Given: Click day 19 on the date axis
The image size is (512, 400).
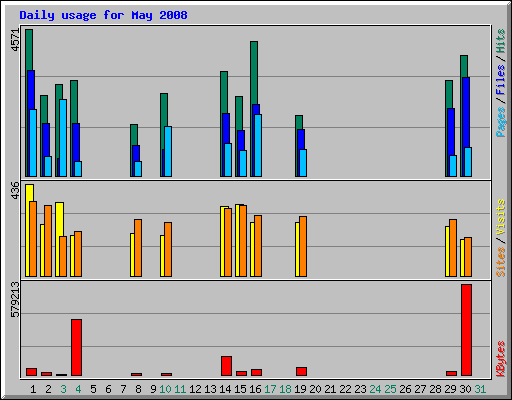Looking at the screenshot, I should point(300,389).
